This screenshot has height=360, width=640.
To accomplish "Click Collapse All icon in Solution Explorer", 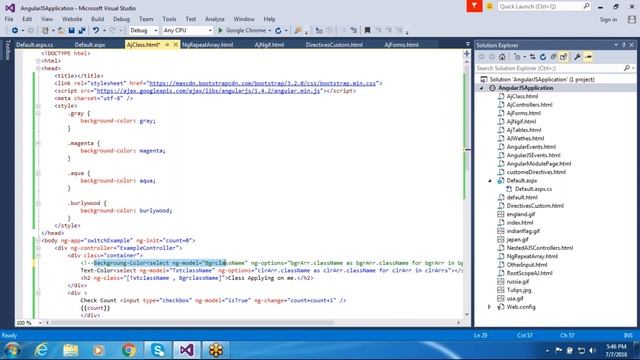I will [553, 57].
